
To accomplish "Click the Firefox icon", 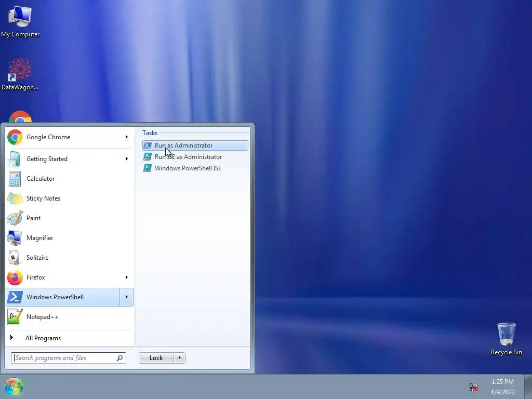I will pos(15,277).
